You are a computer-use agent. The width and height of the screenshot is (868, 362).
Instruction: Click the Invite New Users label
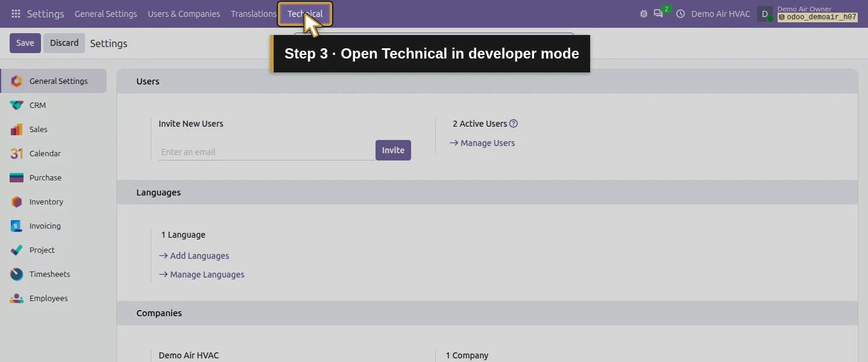191,124
